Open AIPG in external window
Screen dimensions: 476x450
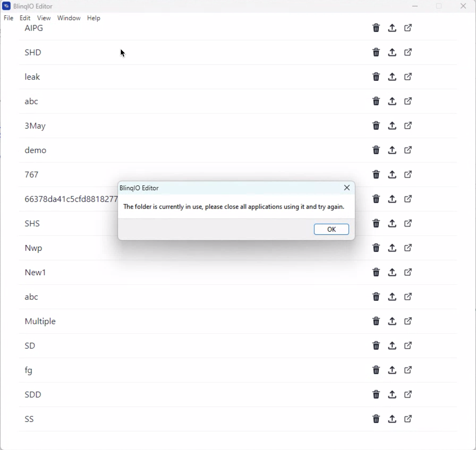[x=408, y=28]
